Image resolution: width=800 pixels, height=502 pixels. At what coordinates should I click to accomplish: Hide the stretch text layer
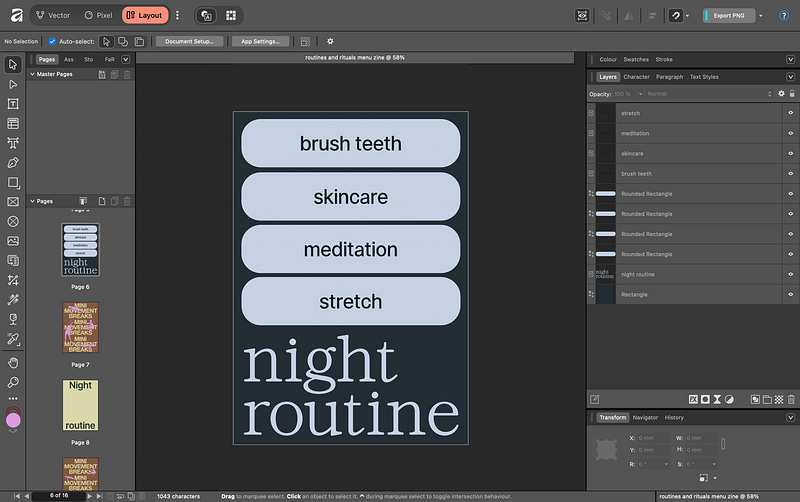tap(790, 113)
